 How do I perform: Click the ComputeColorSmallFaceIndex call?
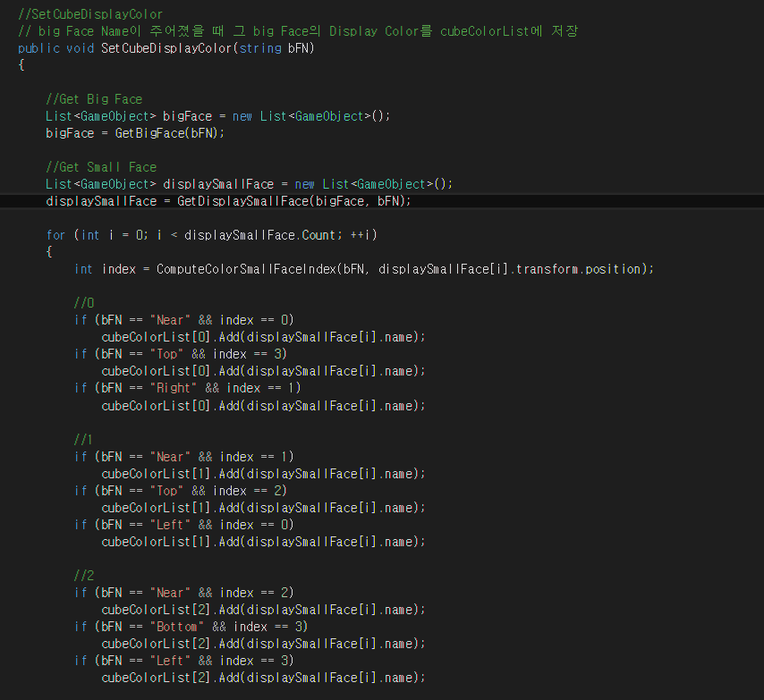coord(405,269)
